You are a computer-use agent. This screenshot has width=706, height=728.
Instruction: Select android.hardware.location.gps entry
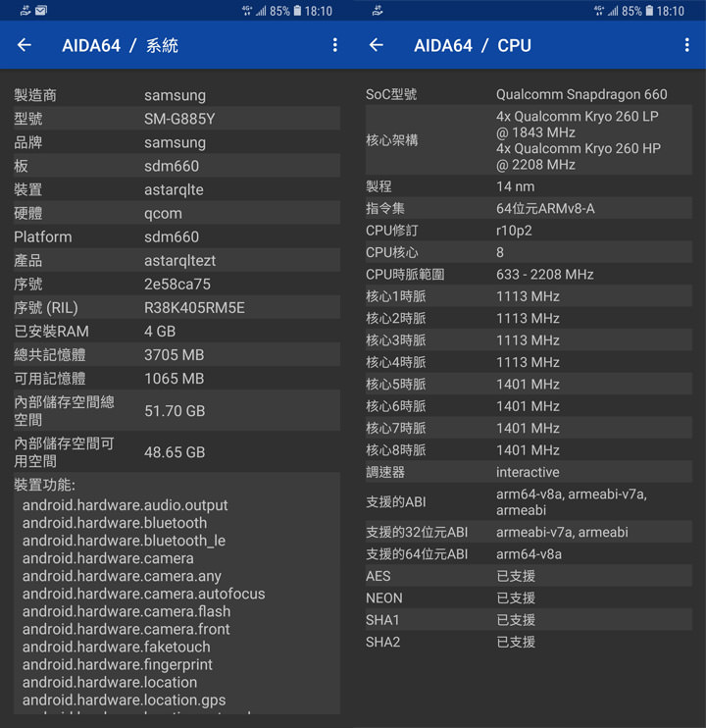point(124,701)
